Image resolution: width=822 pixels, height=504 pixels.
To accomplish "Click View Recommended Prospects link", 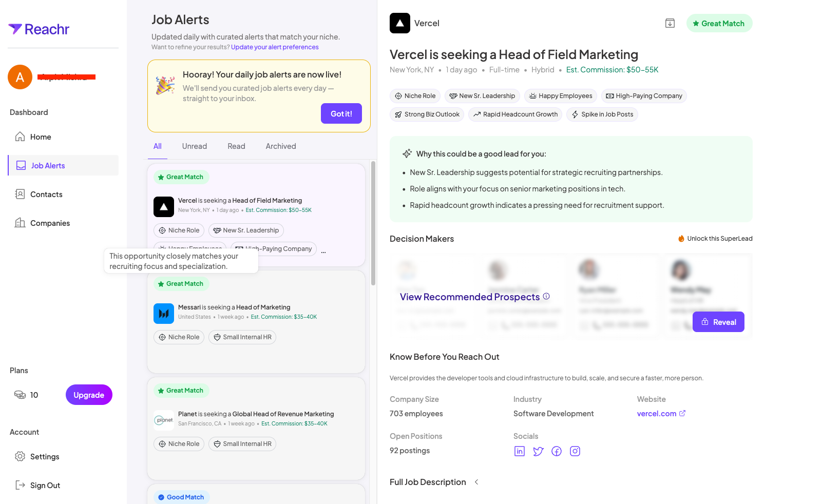I will (470, 297).
